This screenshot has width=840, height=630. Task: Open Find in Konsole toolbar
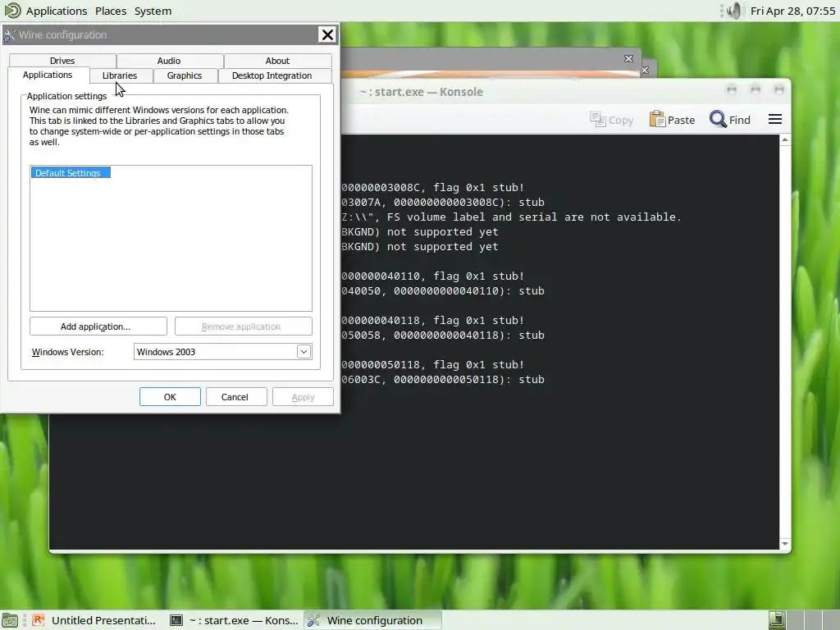[729, 120]
